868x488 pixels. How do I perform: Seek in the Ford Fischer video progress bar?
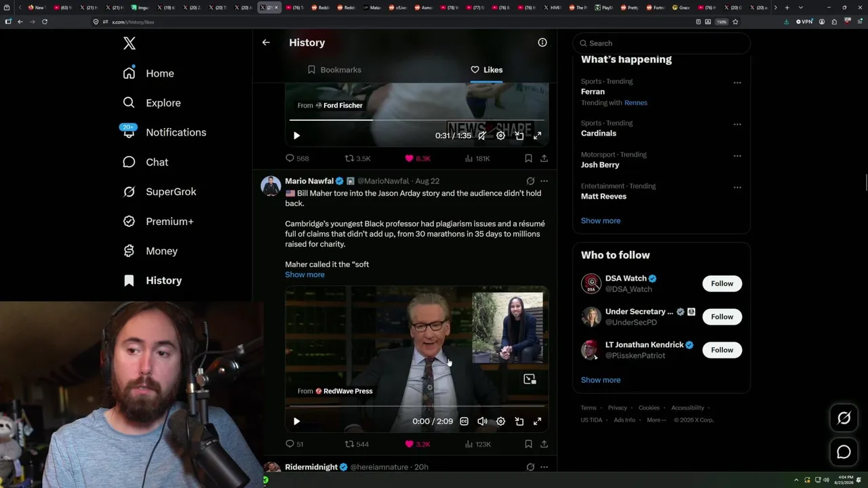point(417,120)
